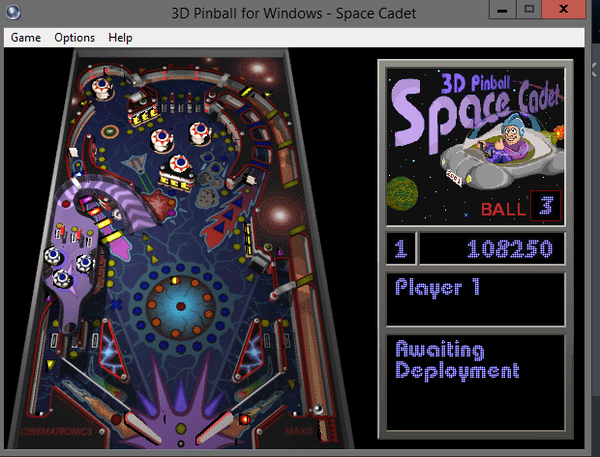Open the Game menu
600x457 pixels.
26,38
